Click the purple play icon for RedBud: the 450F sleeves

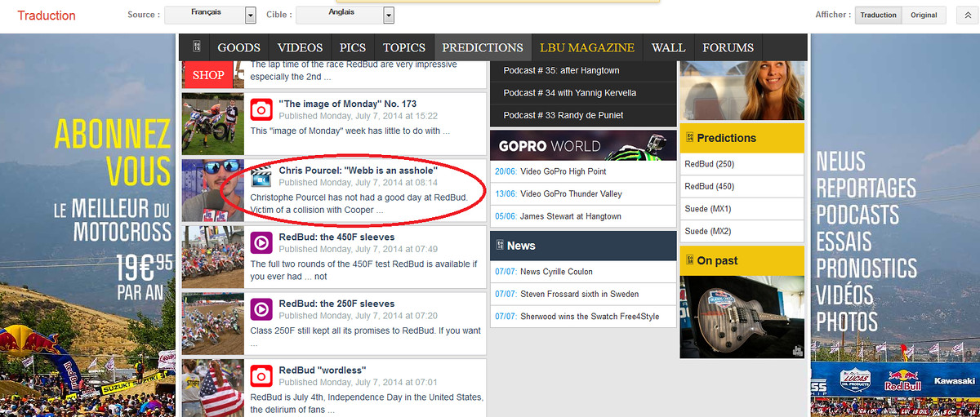261,242
